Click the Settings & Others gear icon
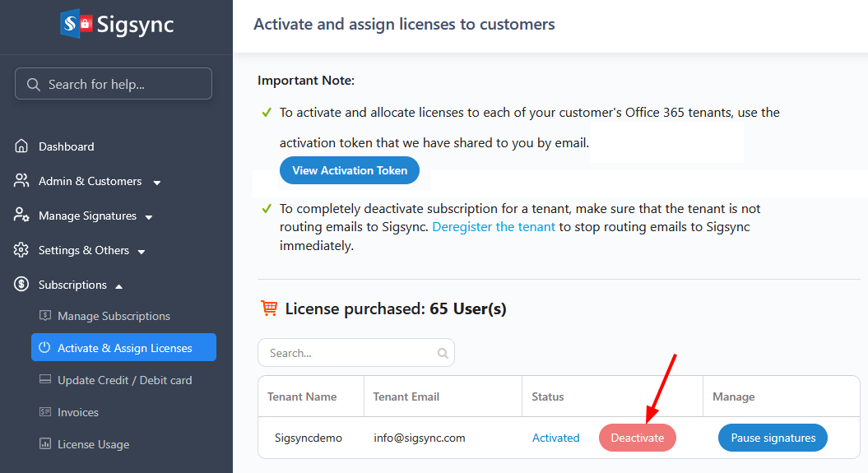The width and height of the screenshot is (868, 473). [21, 250]
